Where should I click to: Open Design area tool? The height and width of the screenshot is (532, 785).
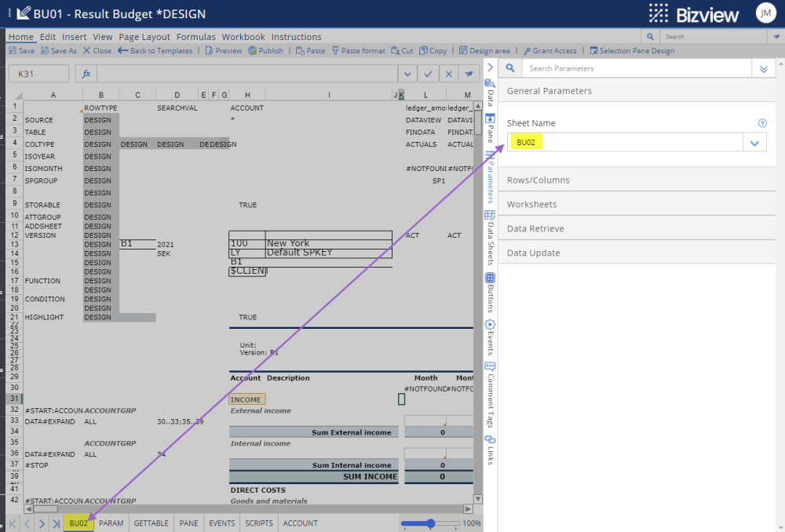pos(484,50)
